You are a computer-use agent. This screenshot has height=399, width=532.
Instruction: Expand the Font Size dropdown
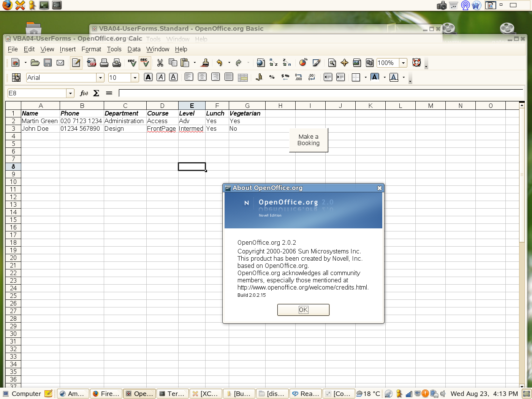pos(135,78)
